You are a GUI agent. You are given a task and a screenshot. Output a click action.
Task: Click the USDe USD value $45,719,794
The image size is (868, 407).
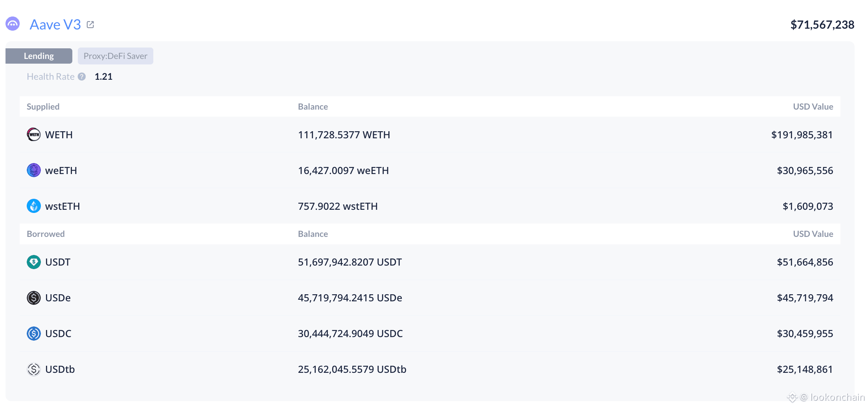(805, 298)
